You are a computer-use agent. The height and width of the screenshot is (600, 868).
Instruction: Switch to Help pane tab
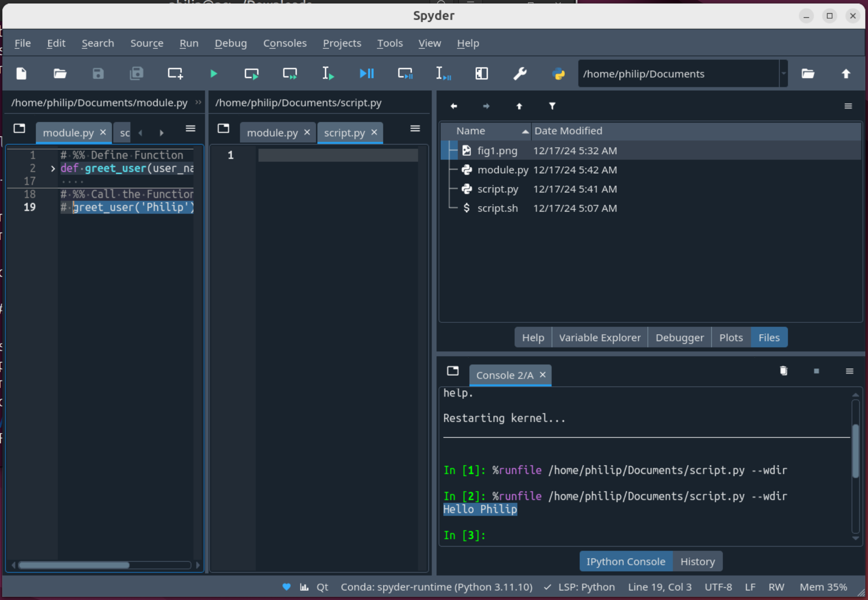pyautogui.click(x=533, y=337)
